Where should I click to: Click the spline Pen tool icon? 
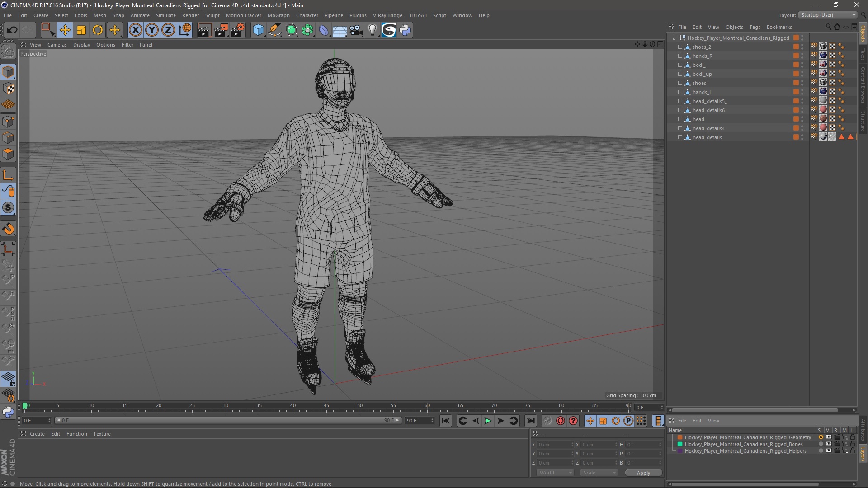click(x=275, y=30)
